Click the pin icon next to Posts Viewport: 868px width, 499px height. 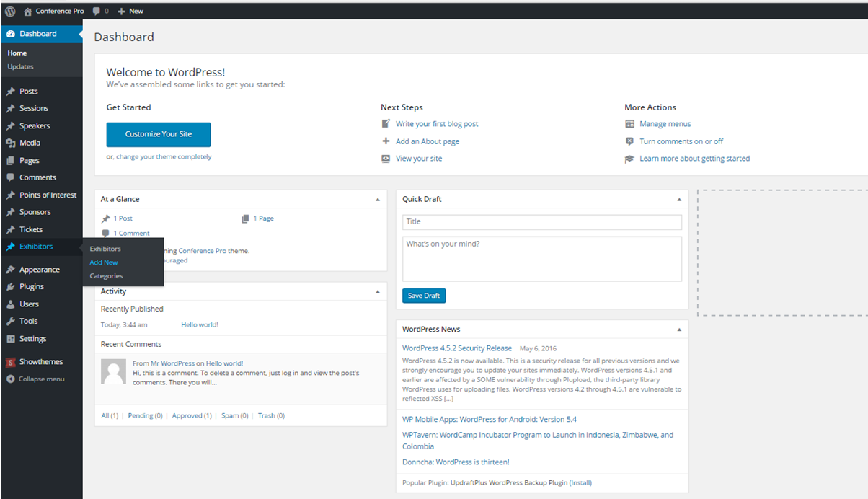click(x=10, y=92)
